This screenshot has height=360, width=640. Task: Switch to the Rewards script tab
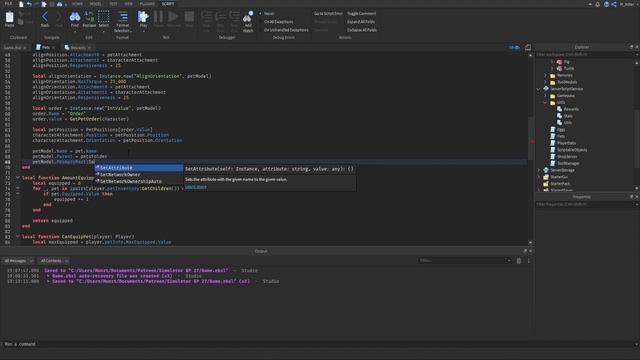click(x=78, y=47)
